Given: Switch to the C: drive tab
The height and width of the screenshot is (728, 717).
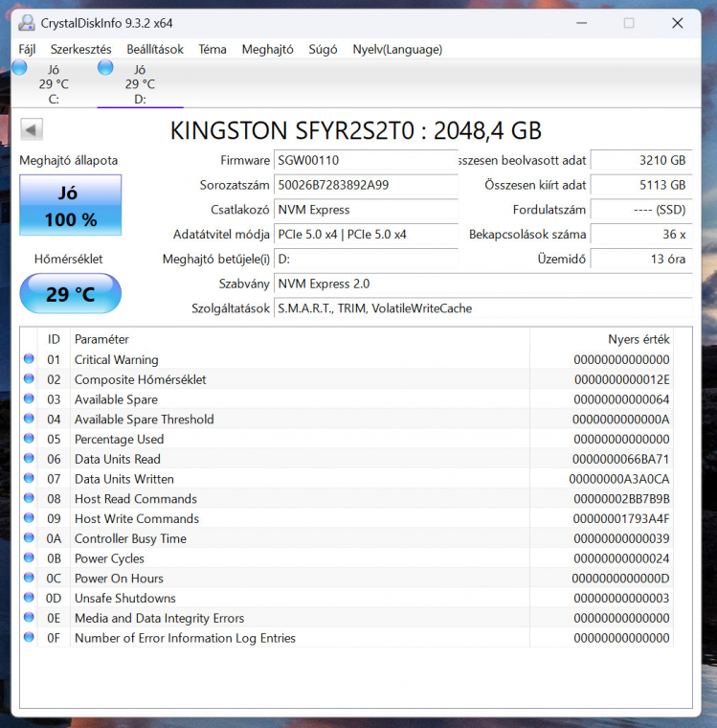Looking at the screenshot, I should click(x=54, y=84).
